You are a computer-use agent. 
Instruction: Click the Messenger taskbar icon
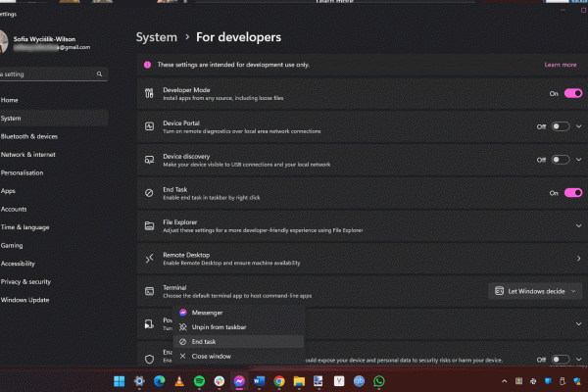[x=239, y=381]
